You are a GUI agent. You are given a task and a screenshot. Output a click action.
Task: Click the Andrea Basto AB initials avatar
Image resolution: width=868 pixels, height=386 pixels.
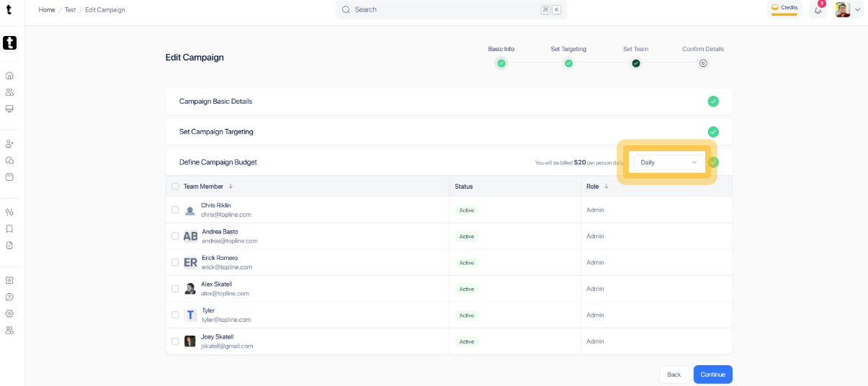click(190, 236)
